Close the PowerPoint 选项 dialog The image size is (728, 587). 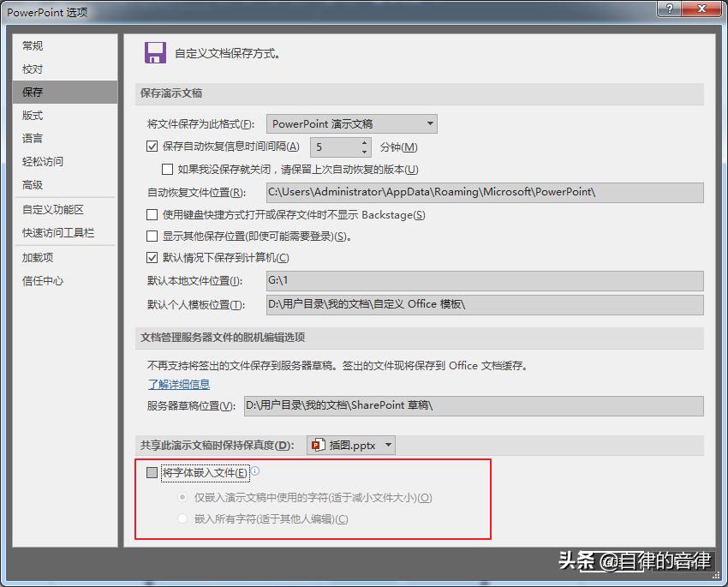click(x=702, y=8)
